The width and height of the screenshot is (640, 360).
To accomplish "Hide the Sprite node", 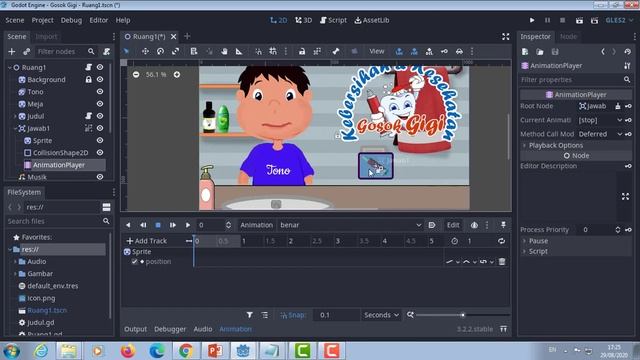I will (100, 140).
